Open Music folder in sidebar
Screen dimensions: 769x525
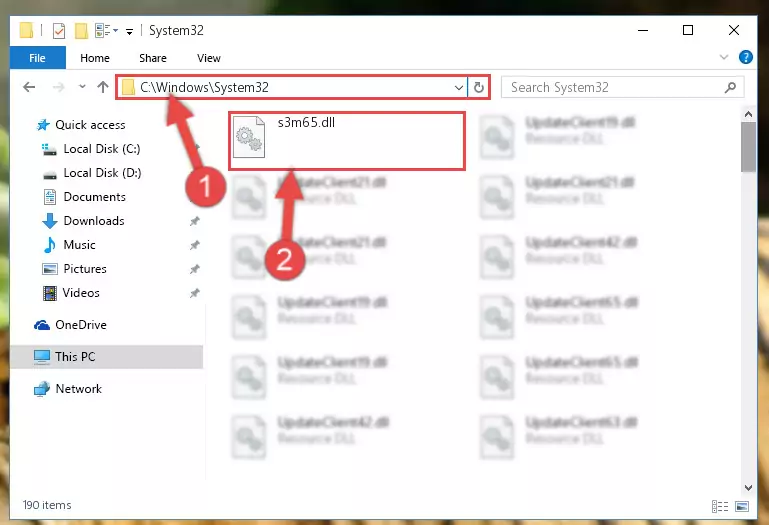coord(70,245)
